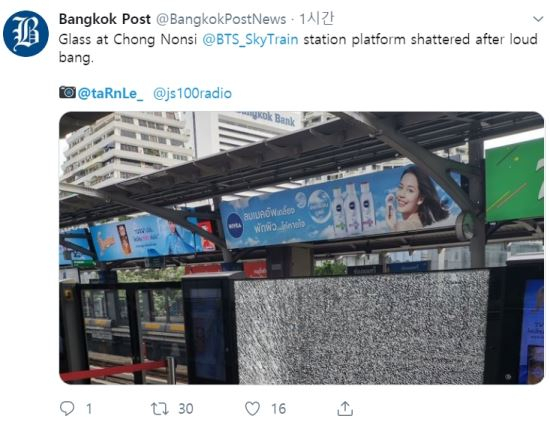Viewport: 550px width, 422px height.
Task: Open the photo at the Nivea billboard
Action: point(340,207)
